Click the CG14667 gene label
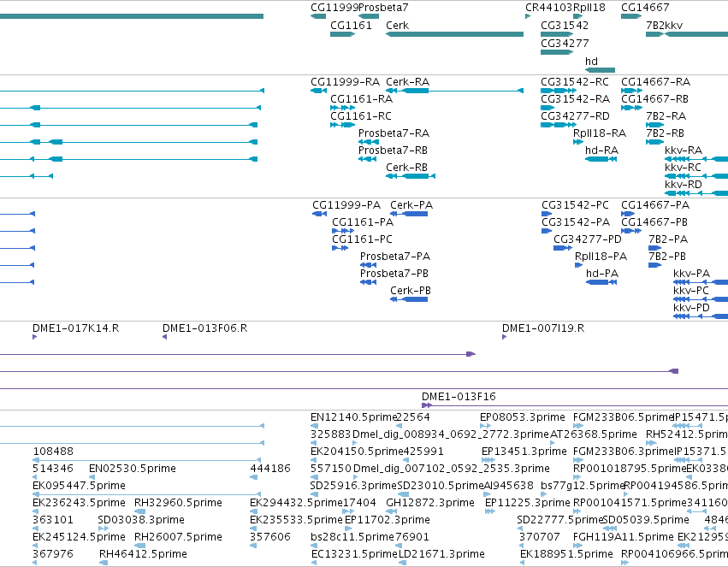 pyautogui.click(x=645, y=8)
